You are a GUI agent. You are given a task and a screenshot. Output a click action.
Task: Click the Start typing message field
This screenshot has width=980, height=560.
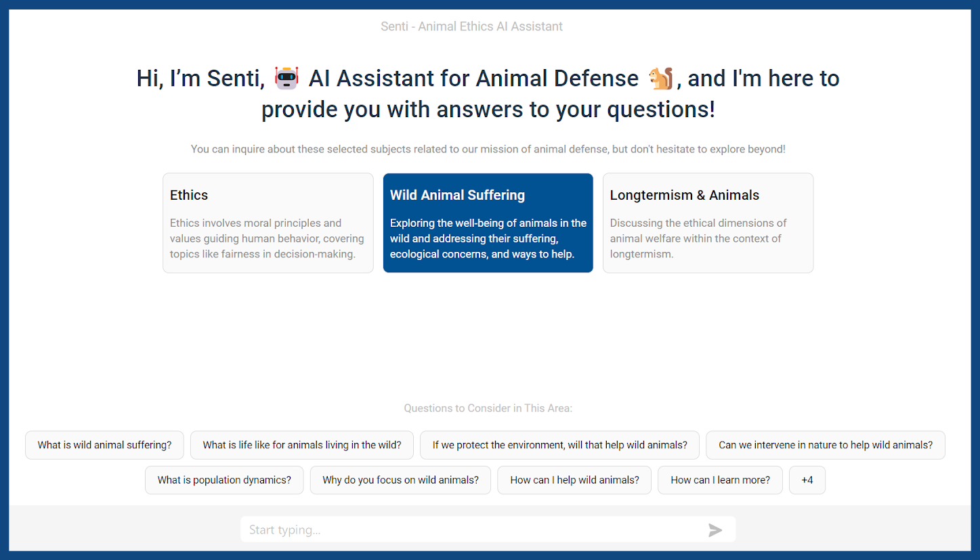[488, 530]
